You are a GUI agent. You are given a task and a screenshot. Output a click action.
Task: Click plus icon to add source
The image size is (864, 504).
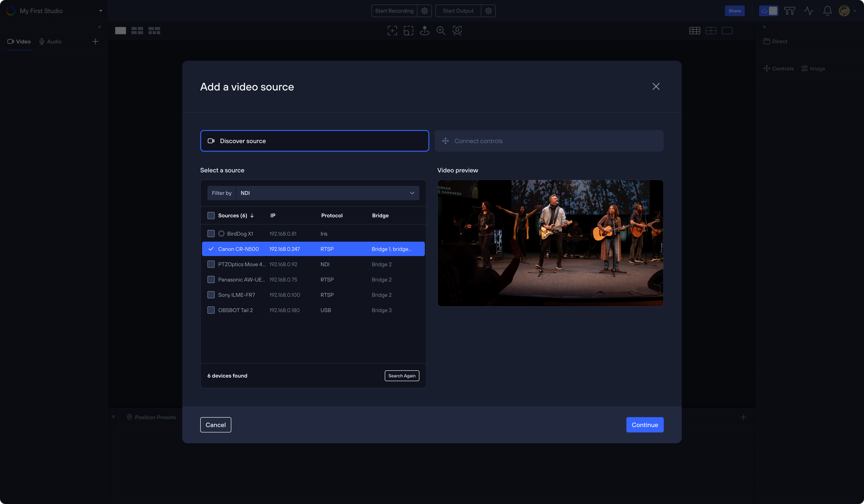point(95,41)
